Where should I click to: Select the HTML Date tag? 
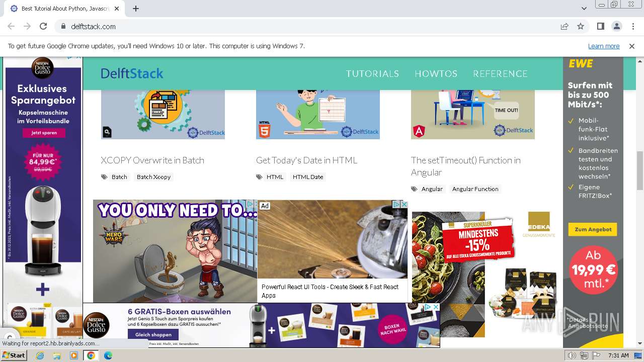tap(308, 177)
